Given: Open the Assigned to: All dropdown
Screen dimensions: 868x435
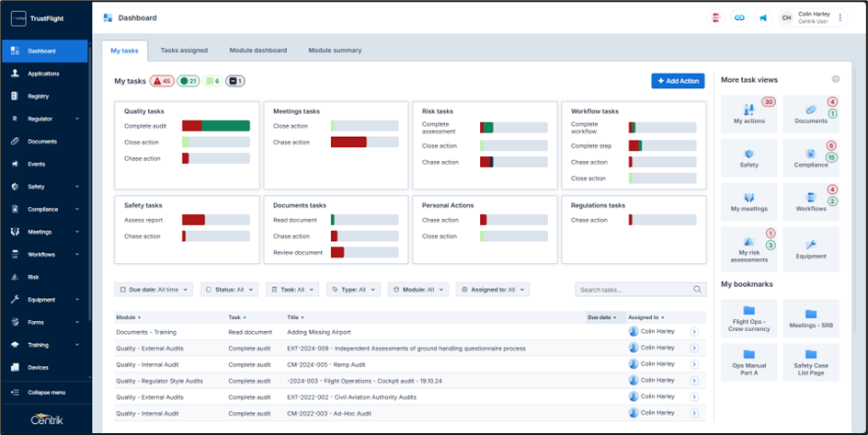Looking at the screenshot, I should 494,290.
